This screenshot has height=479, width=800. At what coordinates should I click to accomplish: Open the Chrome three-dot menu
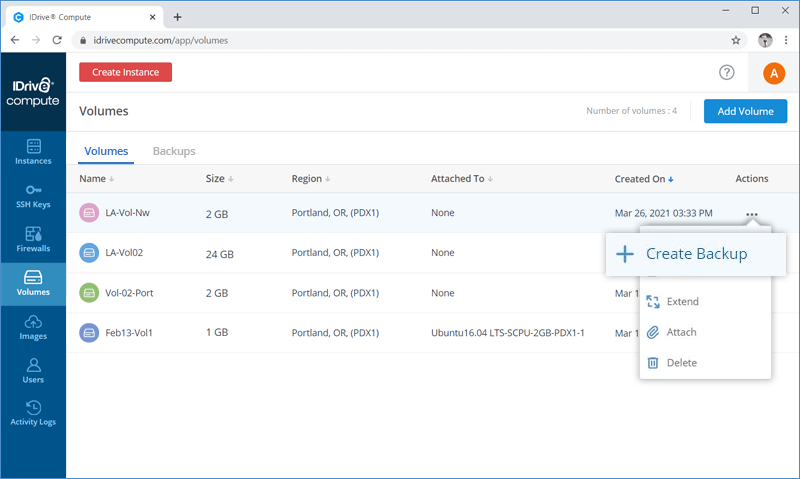786,40
